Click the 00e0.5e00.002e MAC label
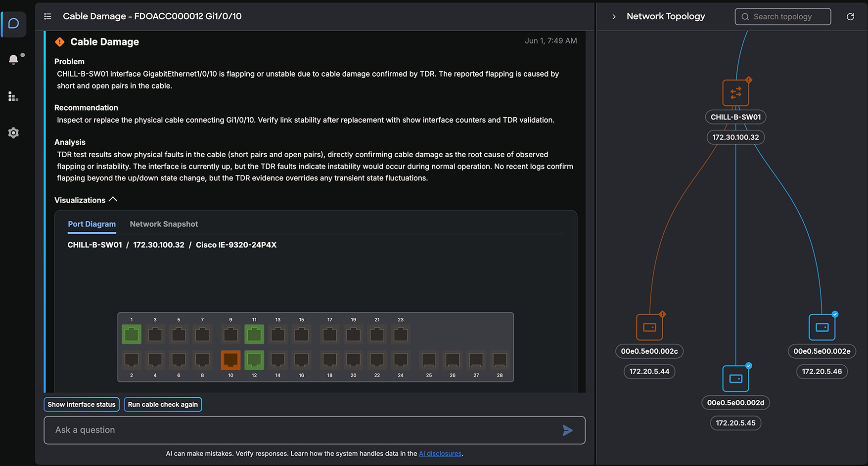 coord(822,351)
